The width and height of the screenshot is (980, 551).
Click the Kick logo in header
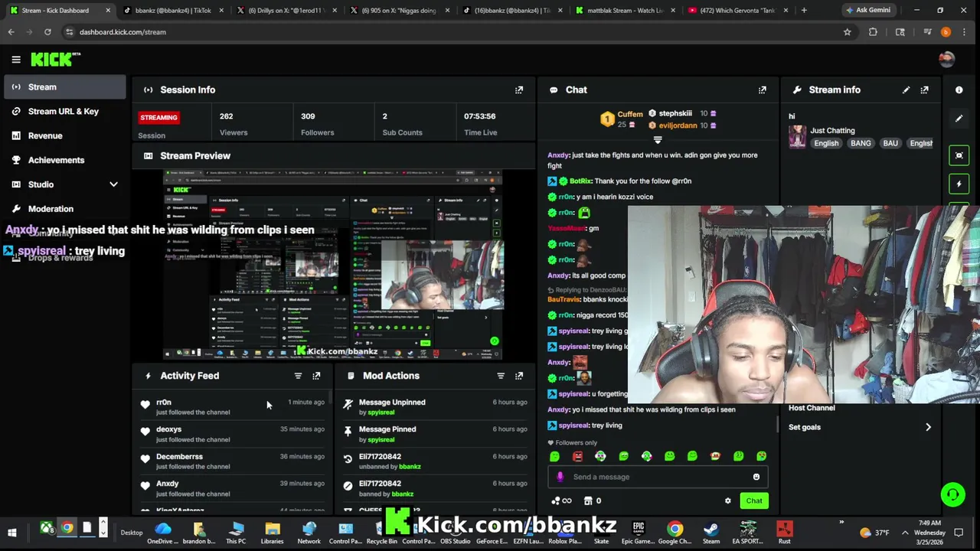tap(55, 59)
